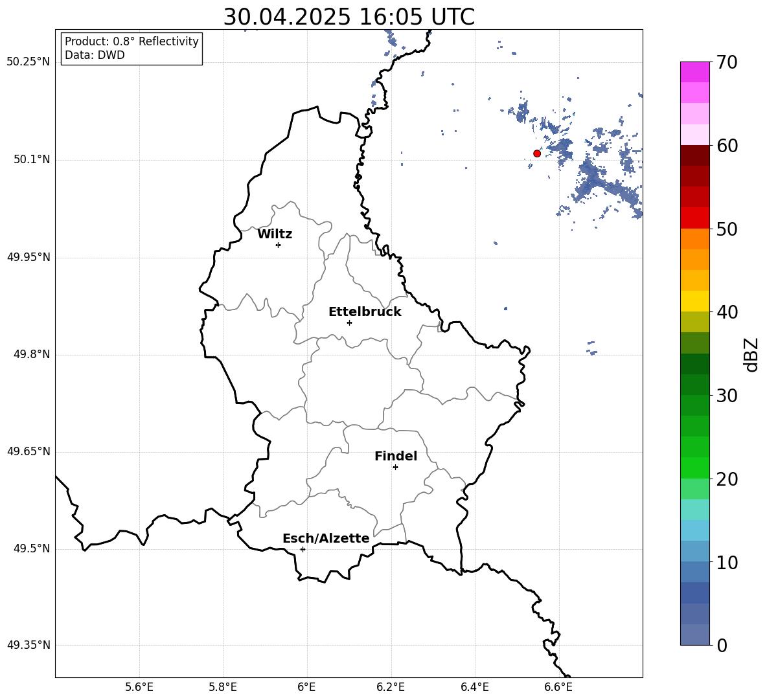Click the Findel station label
Viewport: 767px width, 700px height.
(396, 456)
